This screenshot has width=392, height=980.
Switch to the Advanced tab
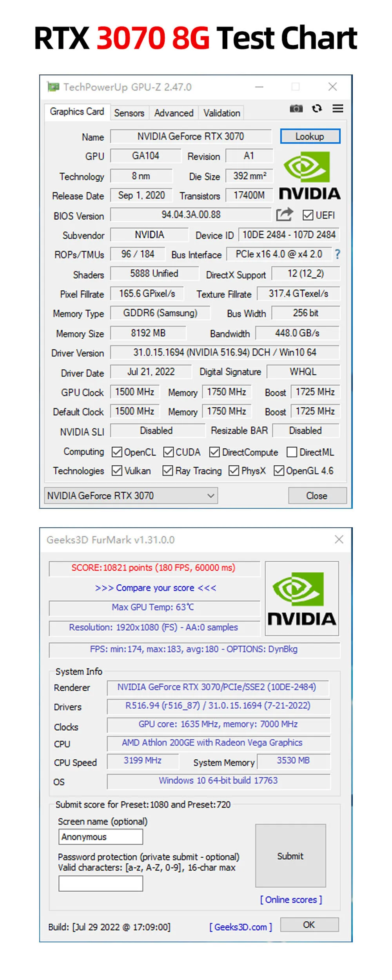[174, 113]
